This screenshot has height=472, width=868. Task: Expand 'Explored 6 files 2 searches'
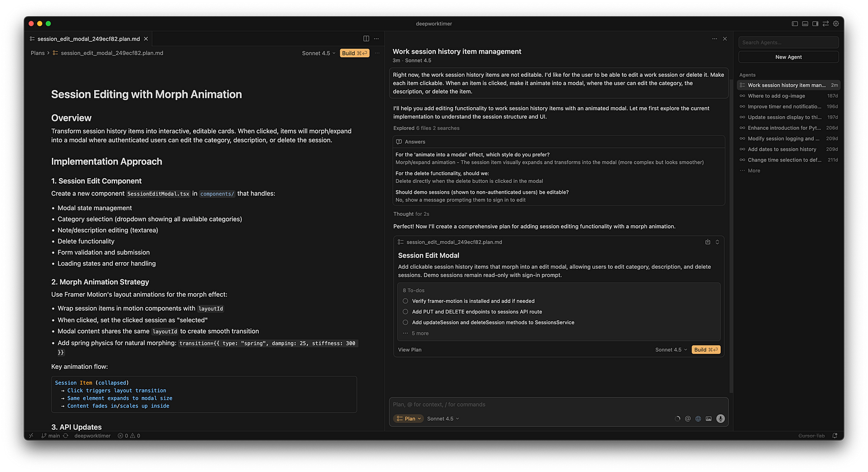pos(426,128)
